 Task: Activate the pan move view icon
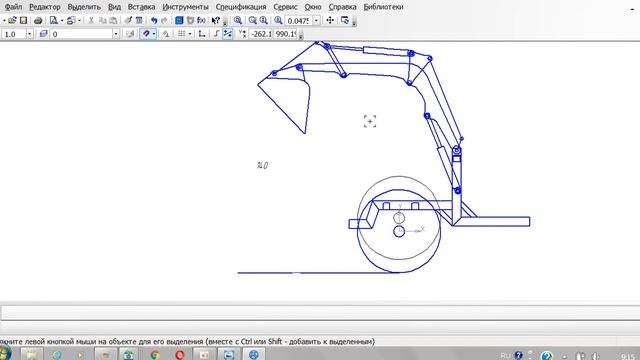pyautogui.click(x=330, y=20)
